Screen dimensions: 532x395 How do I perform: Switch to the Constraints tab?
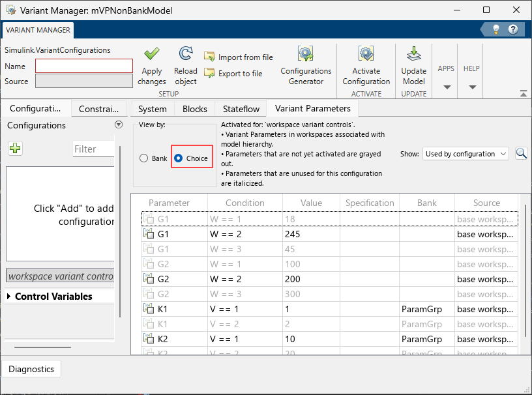pyautogui.click(x=98, y=109)
